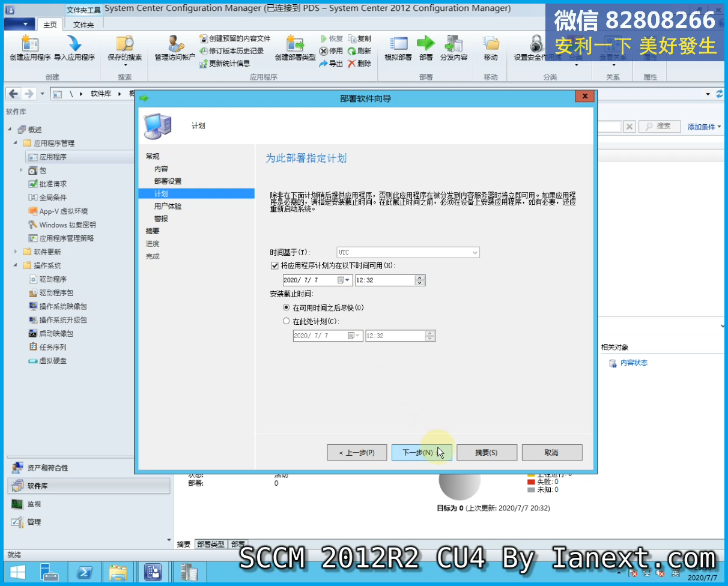728x586 pixels.
Task: Click the Copy (复制) ribbon icon
Action: click(x=360, y=38)
